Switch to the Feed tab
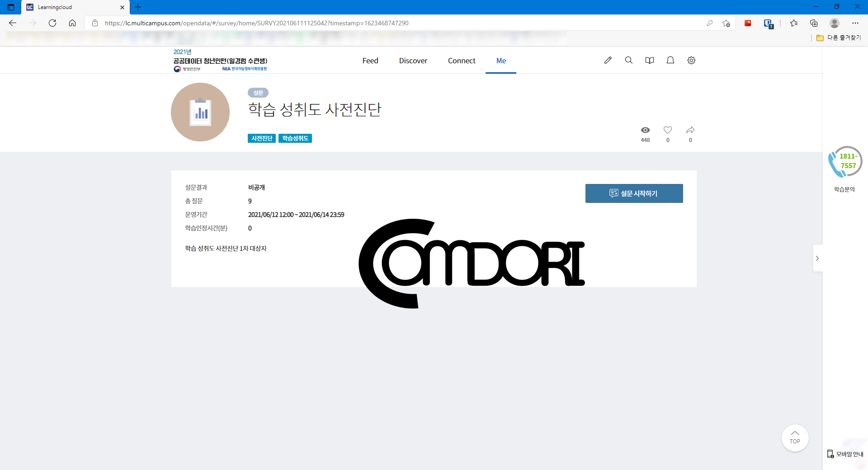Screen dimensions: 868x470 (x=370, y=61)
